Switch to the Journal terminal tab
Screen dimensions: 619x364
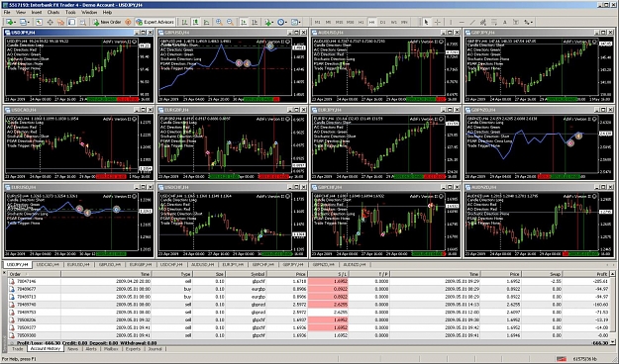[x=155, y=349]
